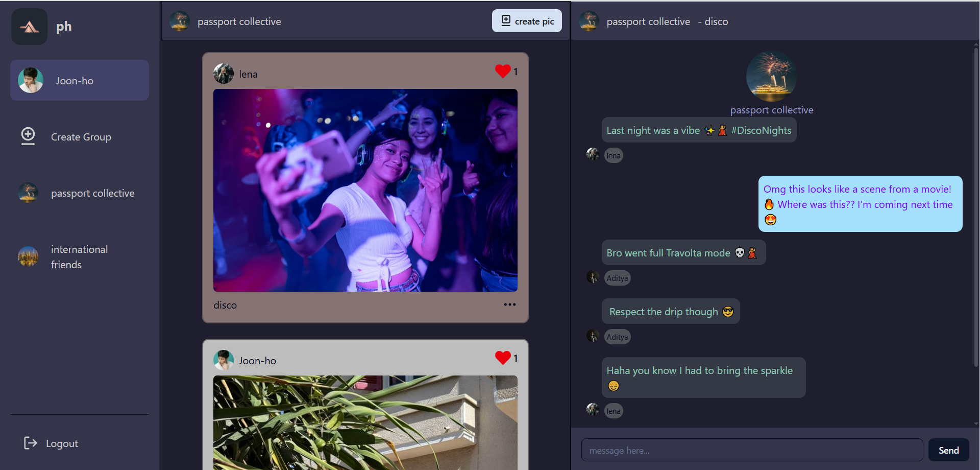The image size is (980, 470).
Task: Click the ph app name text
Action: [64, 27]
